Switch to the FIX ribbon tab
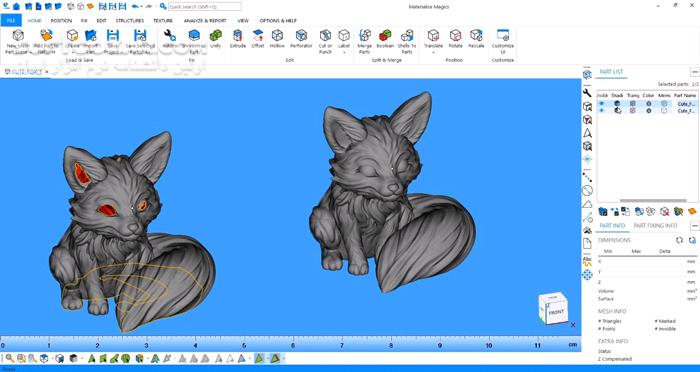The height and width of the screenshot is (372, 700). [84, 21]
